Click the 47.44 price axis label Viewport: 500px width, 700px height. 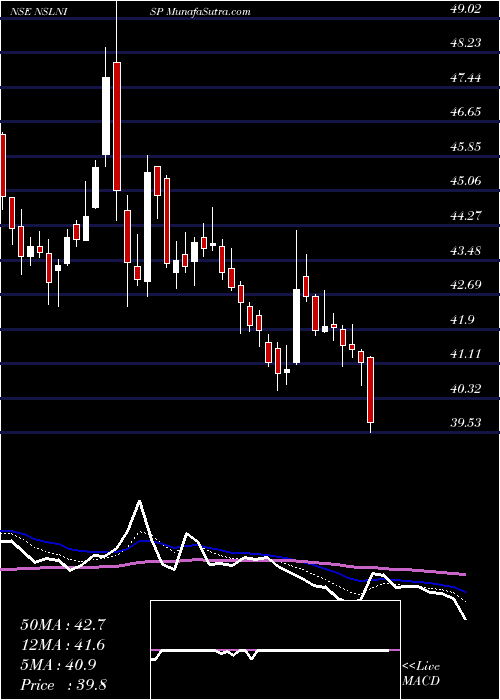click(x=466, y=78)
